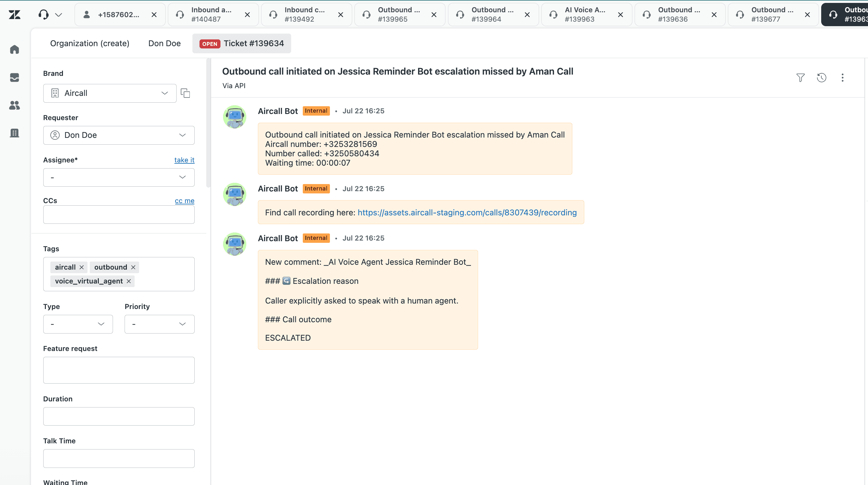Viewport: 868px width, 485px height.
Task: Close the Inbound #140487 tab
Action: tap(247, 15)
